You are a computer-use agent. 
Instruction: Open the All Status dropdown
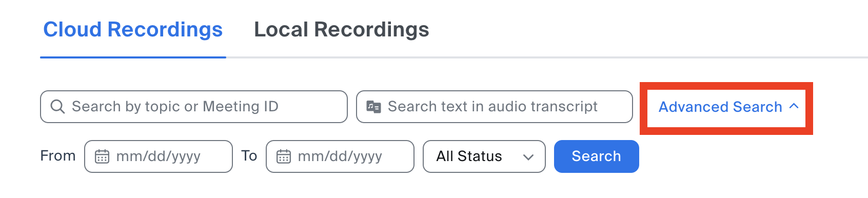484,156
